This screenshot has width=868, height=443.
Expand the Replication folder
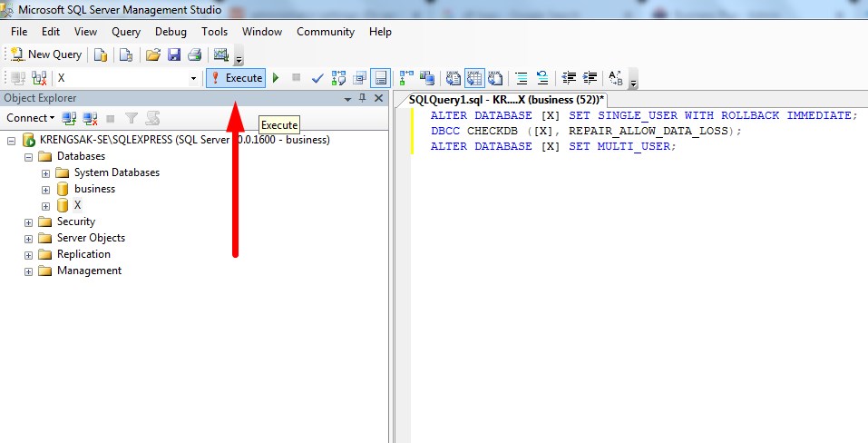[29, 255]
